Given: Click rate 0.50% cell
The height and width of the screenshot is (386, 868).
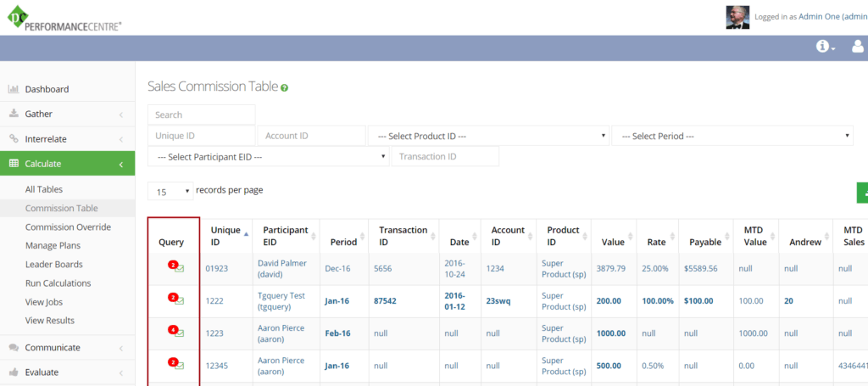Looking at the screenshot, I should pyautogui.click(x=653, y=366).
